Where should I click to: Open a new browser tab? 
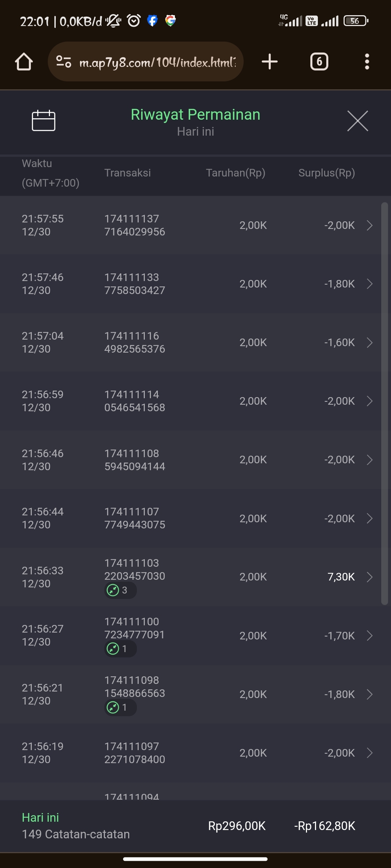point(270,62)
